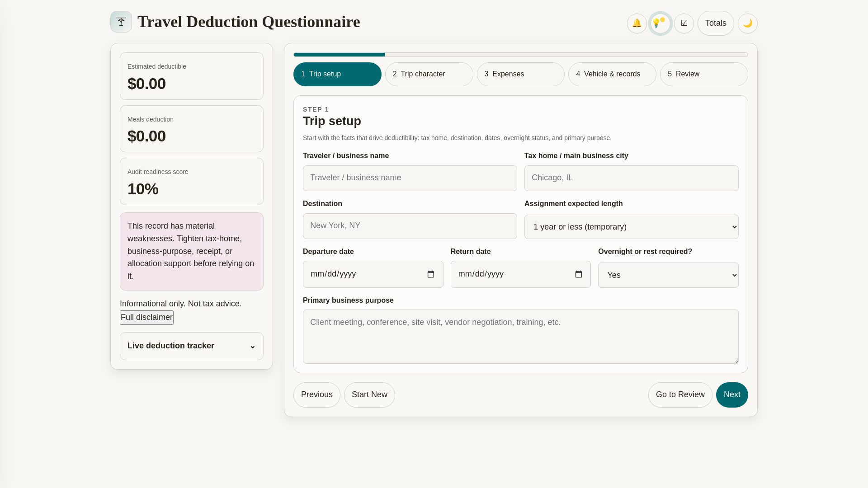Open the lightbulb tips icon

[x=660, y=23]
